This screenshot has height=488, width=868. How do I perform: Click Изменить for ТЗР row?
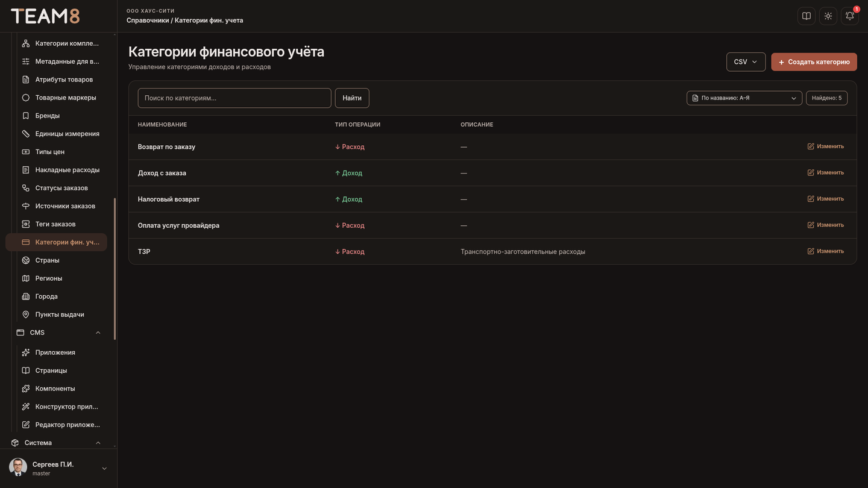pyautogui.click(x=825, y=251)
